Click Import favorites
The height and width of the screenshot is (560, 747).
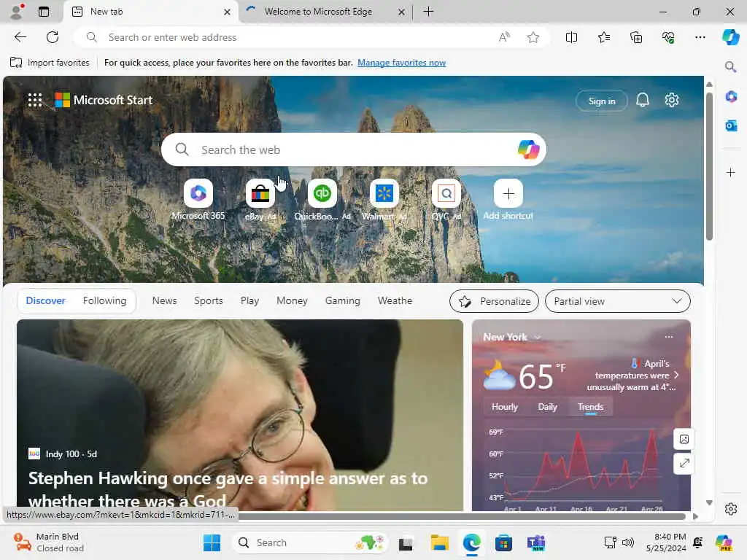(x=50, y=63)
